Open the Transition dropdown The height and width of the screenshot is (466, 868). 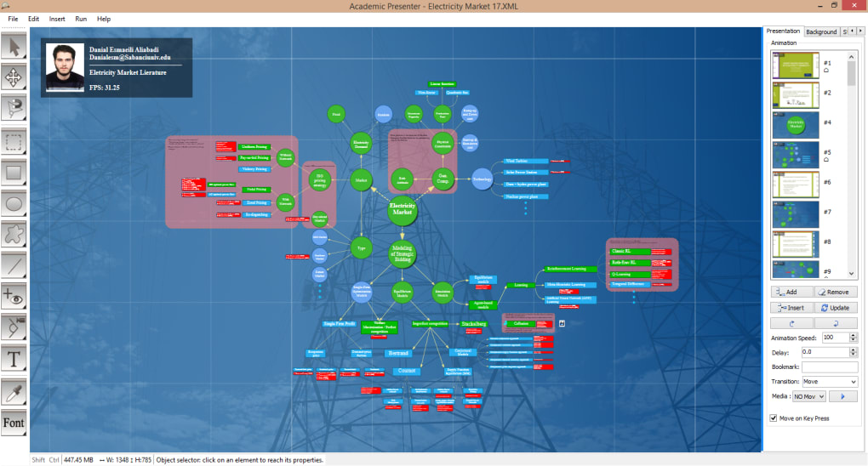click(x=830, y=381)
